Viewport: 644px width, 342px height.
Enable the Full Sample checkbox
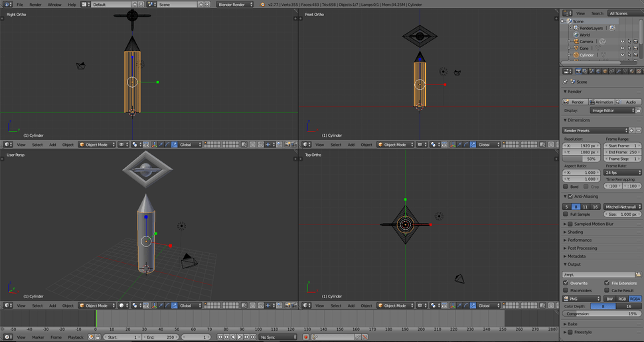566,214
